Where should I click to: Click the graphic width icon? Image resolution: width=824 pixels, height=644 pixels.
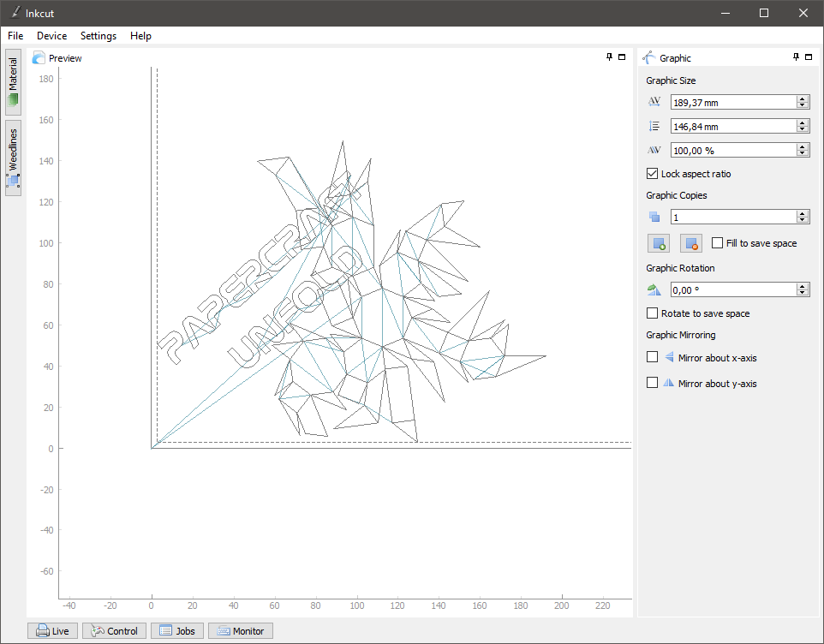coord(654,102)
